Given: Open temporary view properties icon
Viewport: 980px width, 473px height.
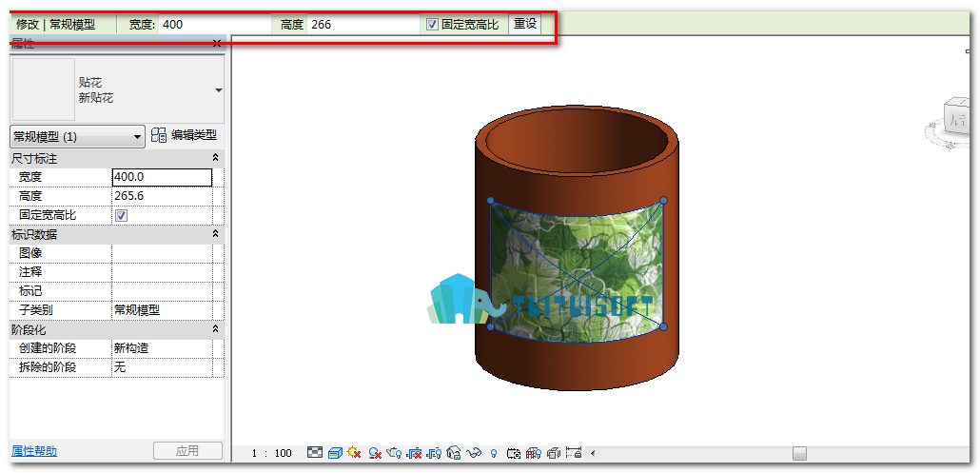Looking at the screenshot, I should (514, 453).
